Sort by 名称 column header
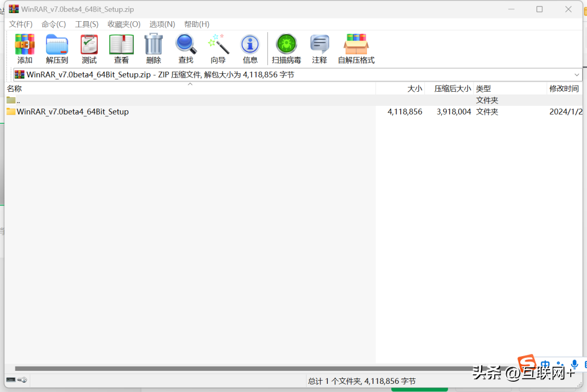The height and width of the screenshot is (392, 587). pyautogui.click(x=190, y=88)
